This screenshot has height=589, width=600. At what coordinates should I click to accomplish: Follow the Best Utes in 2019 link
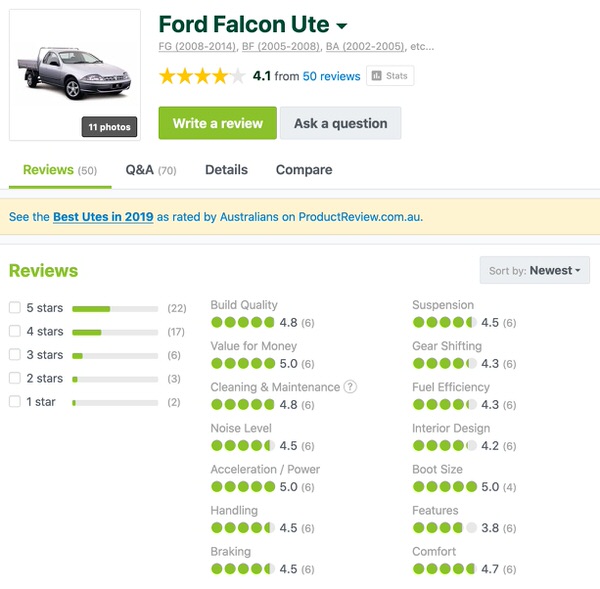pyautogui.click(x=103, y=217)
